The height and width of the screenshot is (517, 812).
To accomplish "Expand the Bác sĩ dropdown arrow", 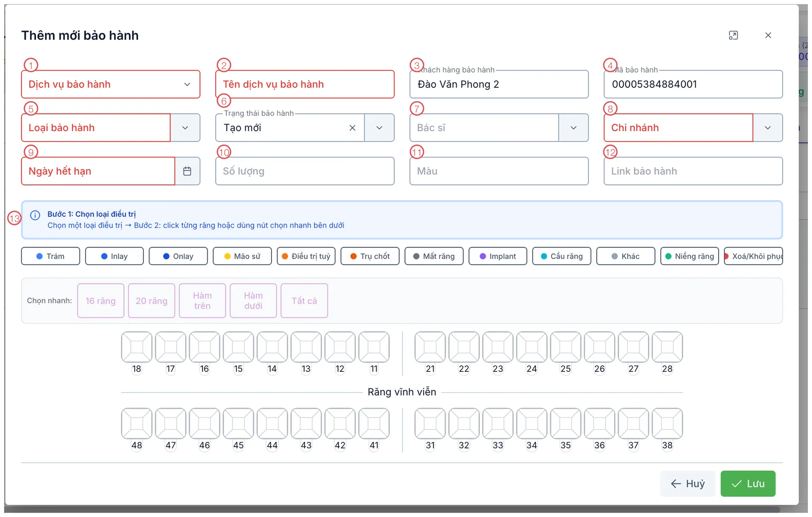I will point(573,128).
